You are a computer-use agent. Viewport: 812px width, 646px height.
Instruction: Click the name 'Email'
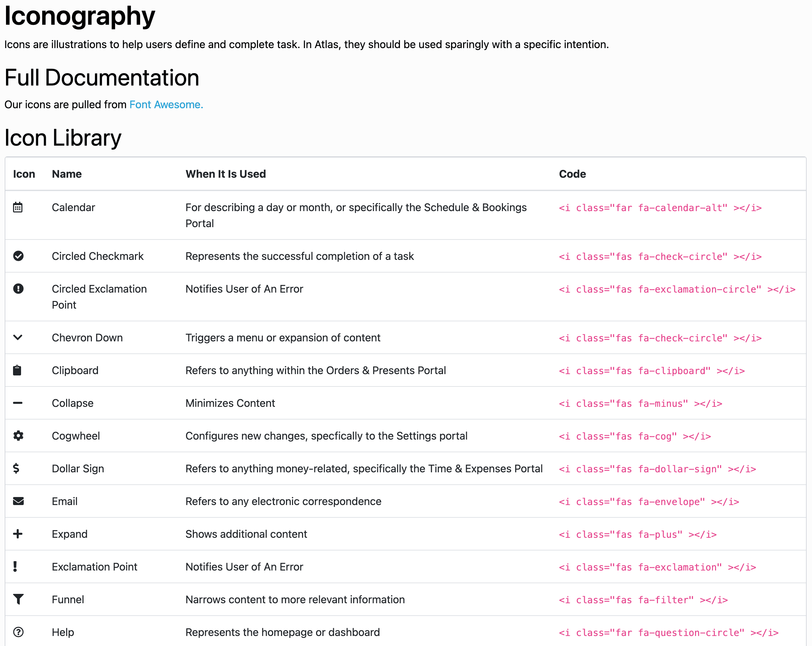click(x=65, y=502)
